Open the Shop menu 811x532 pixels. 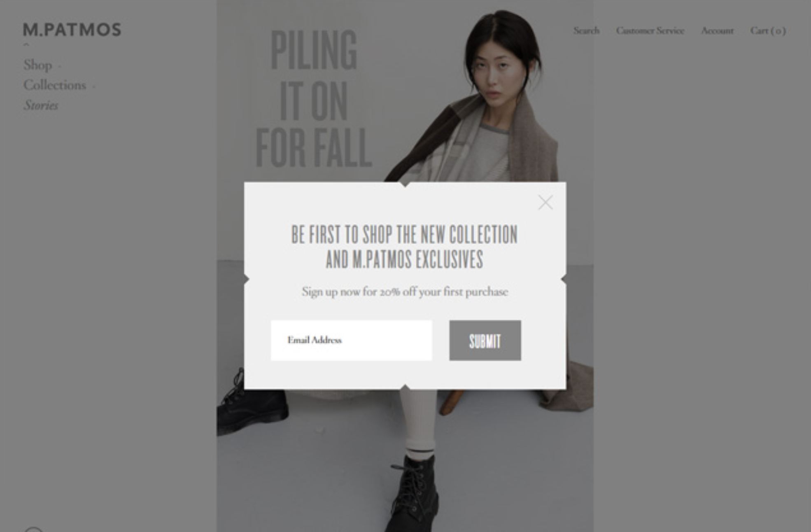coord(38,65)
